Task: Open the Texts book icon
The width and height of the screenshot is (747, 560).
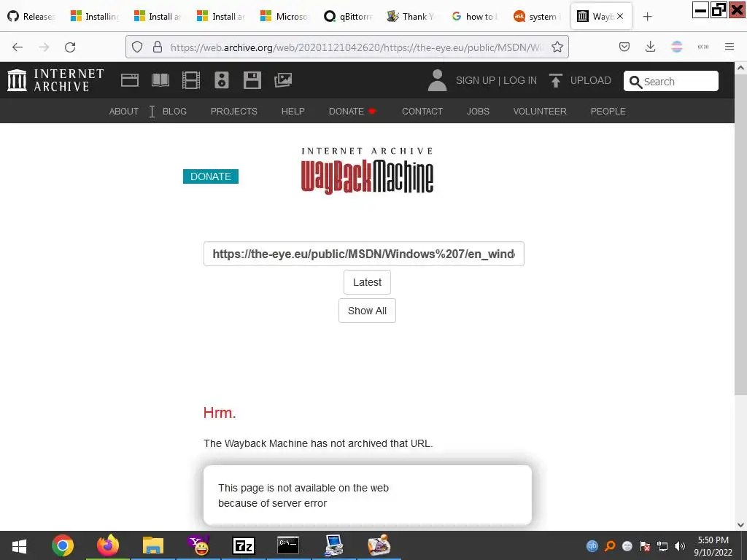Action: click(x=160, y=80)
